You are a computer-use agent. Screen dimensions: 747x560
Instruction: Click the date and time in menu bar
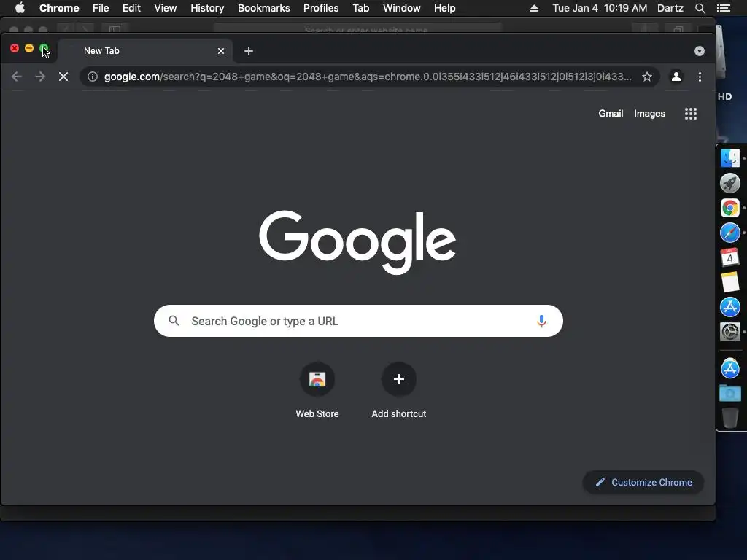pos(600,8)
